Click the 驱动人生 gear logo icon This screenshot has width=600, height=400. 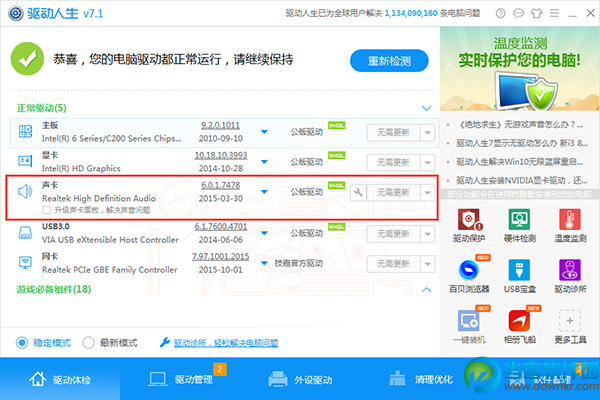(x=16, y=13)
